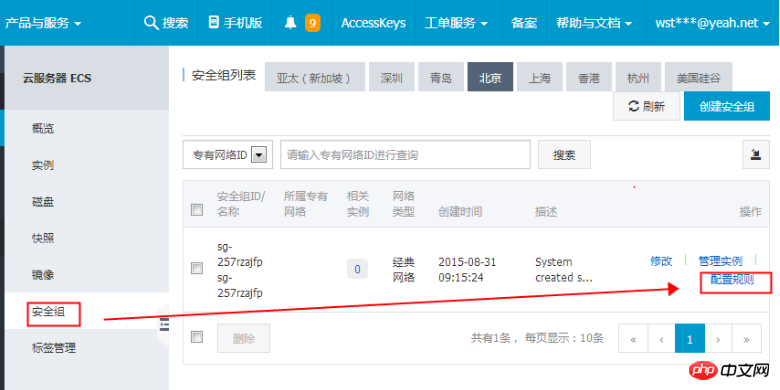Open the 专有网络ID filter dropdown
Image resolution: width=780 pixels, height=390 pixels.
[228, 155]
